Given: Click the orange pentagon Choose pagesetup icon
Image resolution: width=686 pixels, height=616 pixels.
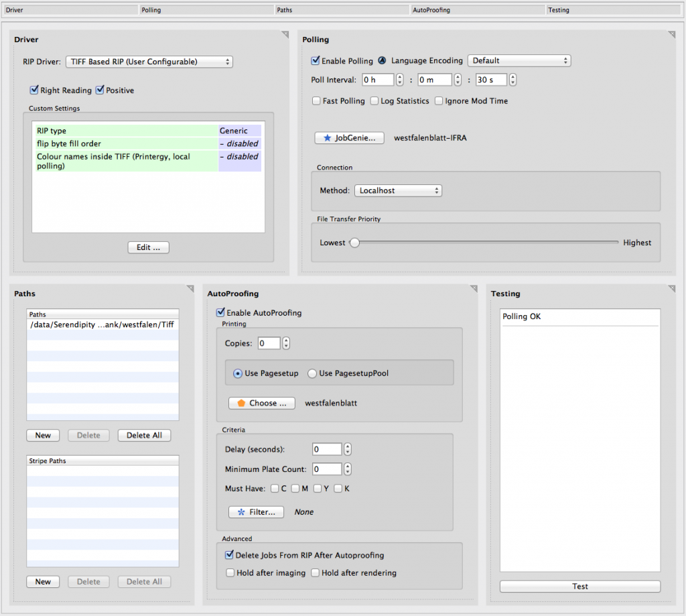Looking at the screenshot, I should click(x=243, y=403).
